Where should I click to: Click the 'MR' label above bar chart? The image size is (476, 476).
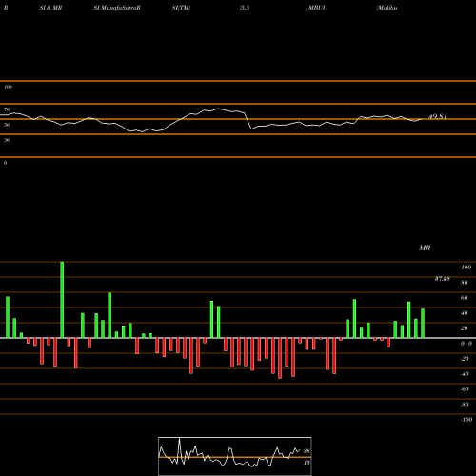[425, 248]
